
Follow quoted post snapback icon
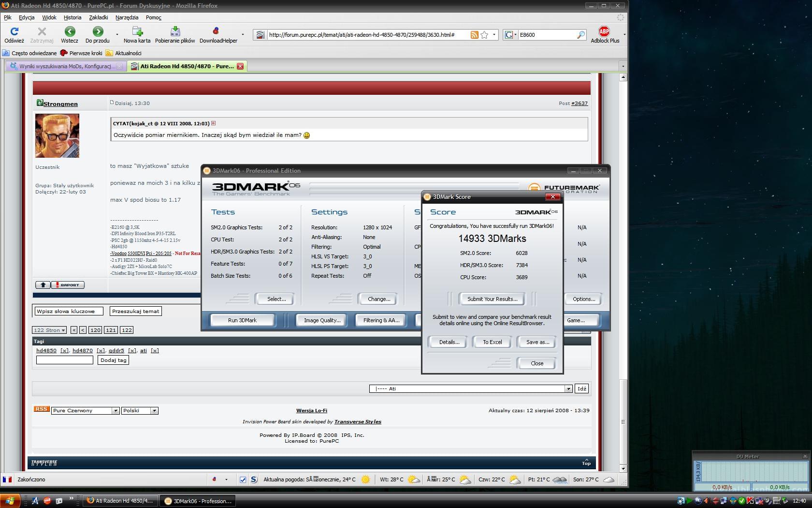click(213, 123)
